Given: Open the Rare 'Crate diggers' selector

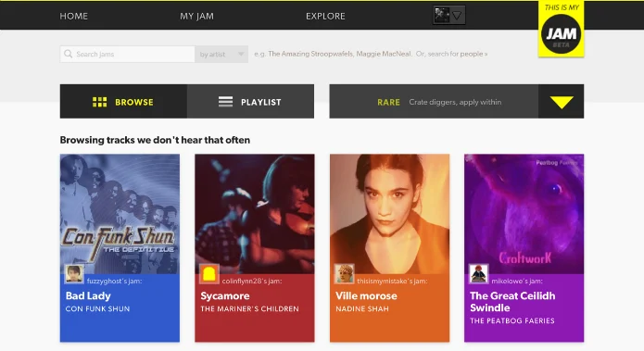Looking at the screenshot, I should tap(434, 101).
